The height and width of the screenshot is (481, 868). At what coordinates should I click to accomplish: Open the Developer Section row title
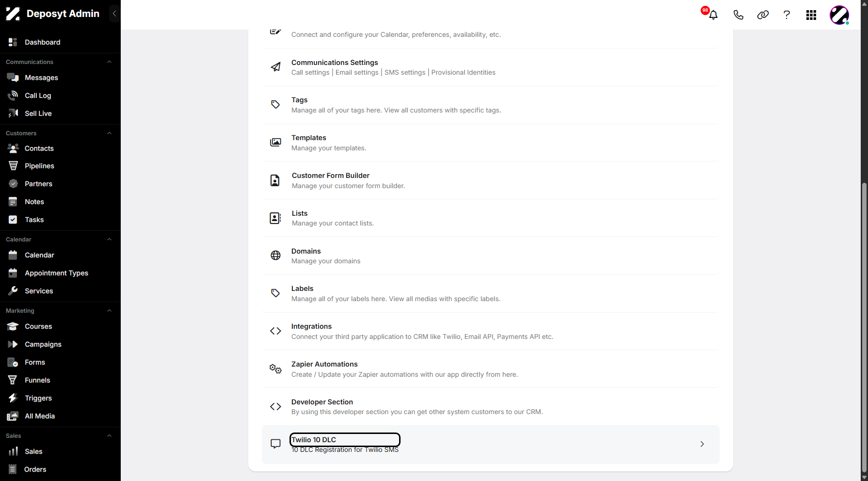click(x=322, y=402)
